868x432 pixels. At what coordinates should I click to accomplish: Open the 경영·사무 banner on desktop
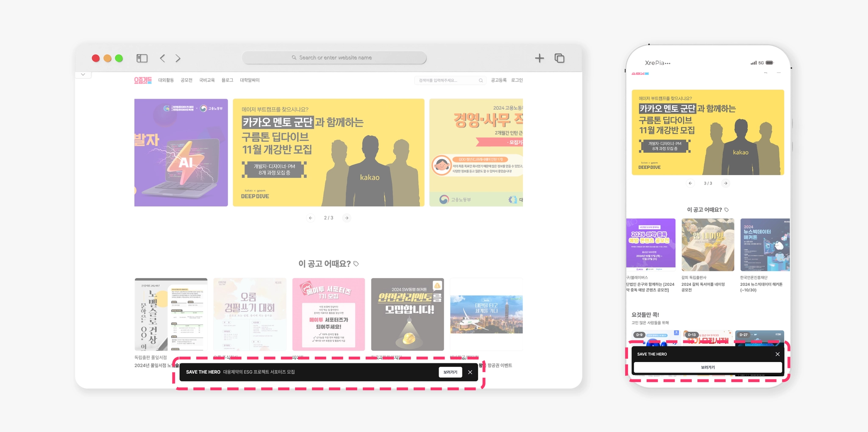(476, 153)
